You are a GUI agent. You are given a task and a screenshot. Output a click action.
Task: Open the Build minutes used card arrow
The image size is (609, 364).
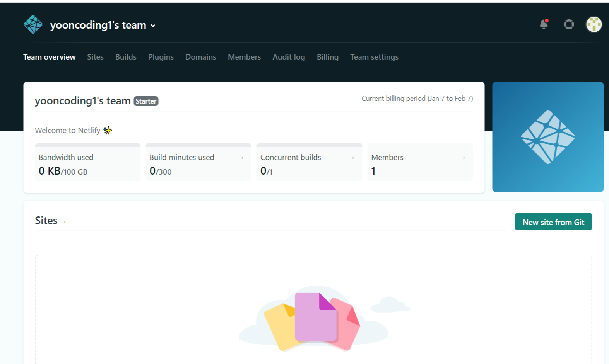click(x=240, y=158)
